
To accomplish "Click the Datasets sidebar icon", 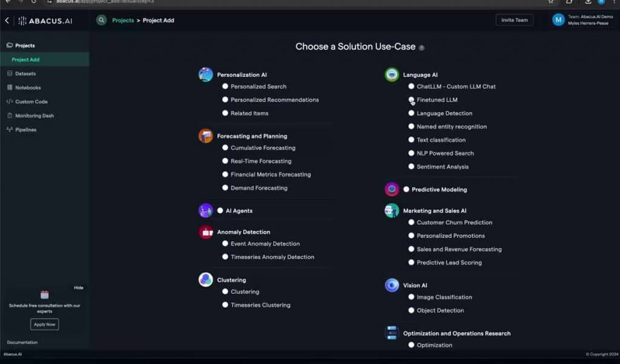I will (10, 73).
